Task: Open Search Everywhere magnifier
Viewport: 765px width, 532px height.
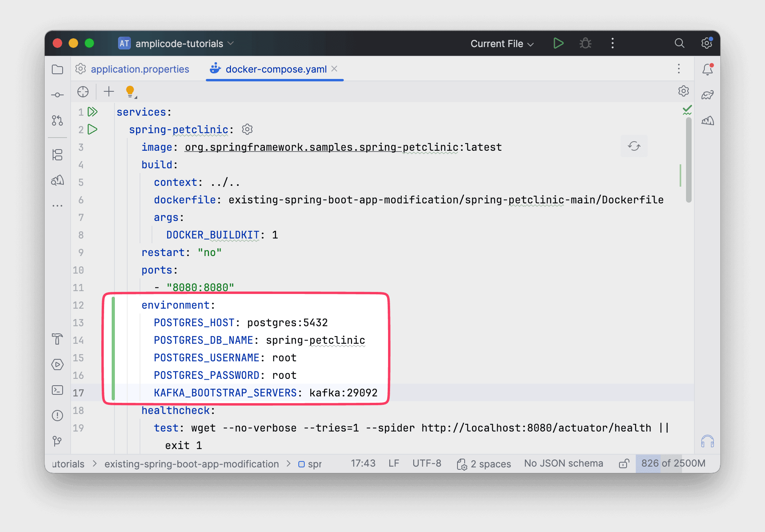Action: (680, 43)
